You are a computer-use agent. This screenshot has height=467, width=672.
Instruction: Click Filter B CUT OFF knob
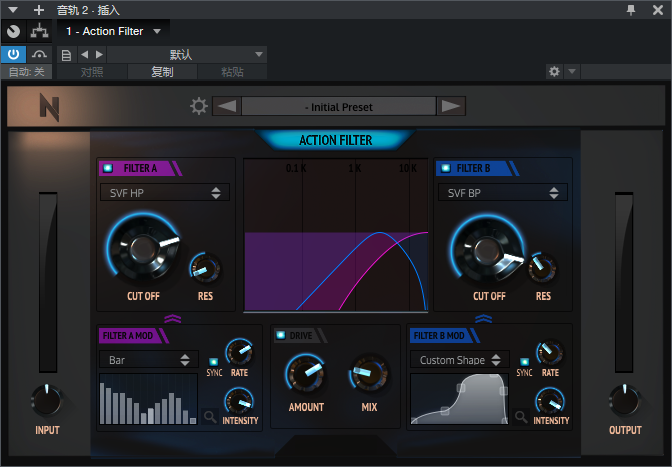click(x=487, y=251)
